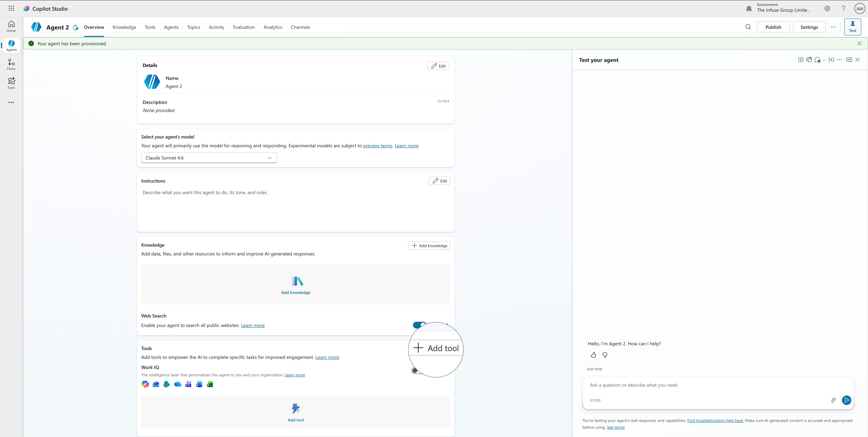This screenshot has height=437, width=868.
Task: Click the Add tool tile in Tools section
Action: (x=296, y=412)
